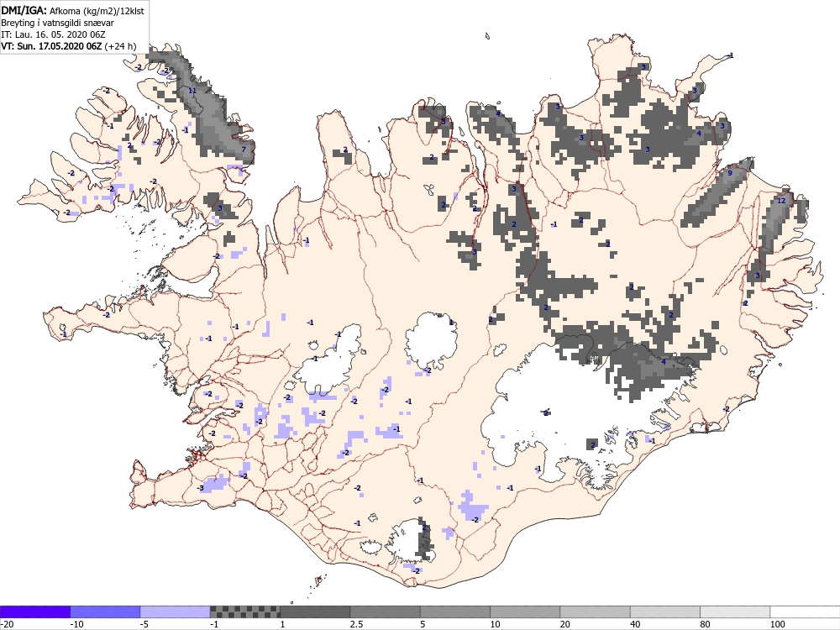Click the dark gray 1 to 2.5 legend swatch
The height and width of the screenshot is (630, 840).
(x=315, y=612)
